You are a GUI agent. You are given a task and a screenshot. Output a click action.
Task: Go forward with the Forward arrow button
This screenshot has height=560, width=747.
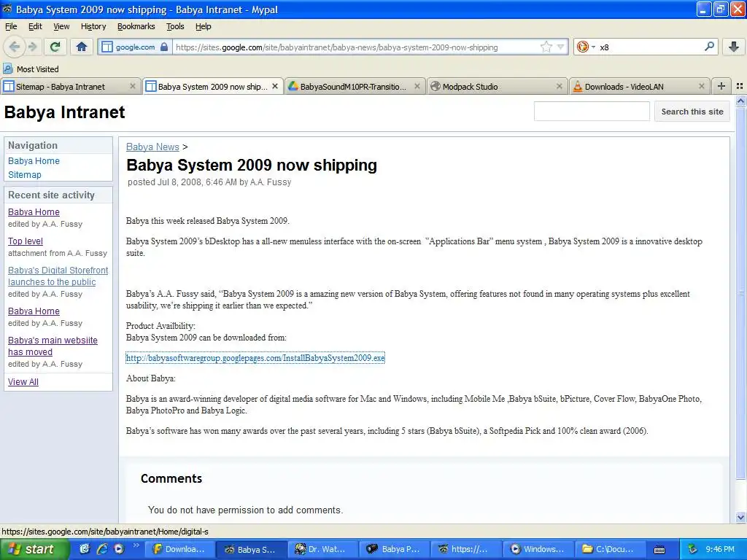click(x=32, y=47)
